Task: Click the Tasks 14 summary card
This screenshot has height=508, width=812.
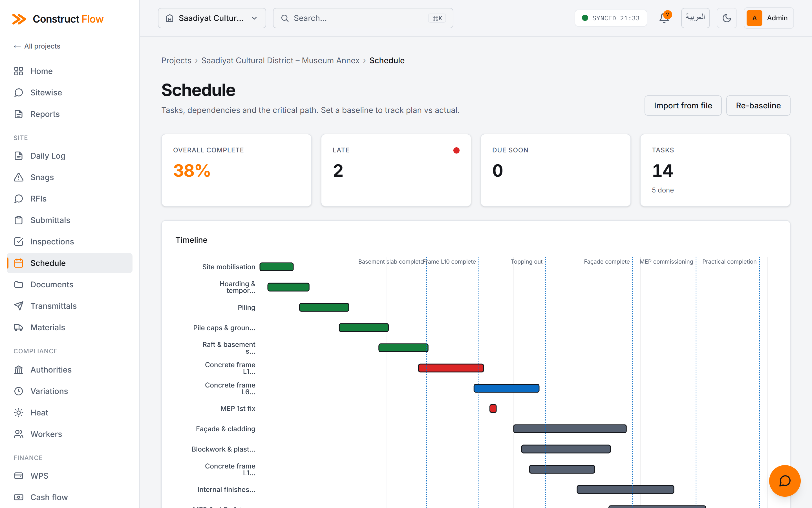Action: pyautogui.click(x=715, y=170)
